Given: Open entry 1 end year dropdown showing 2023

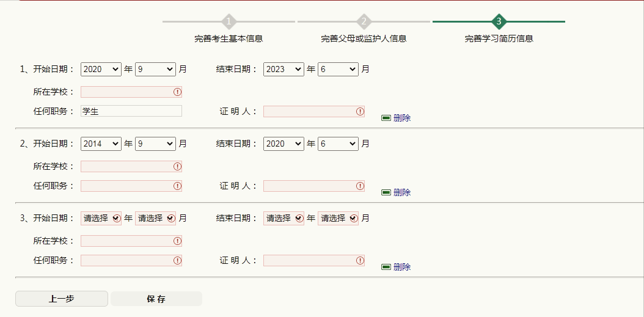Looking at the screenshot, I should pyautogui.click(x=284, y=70).
